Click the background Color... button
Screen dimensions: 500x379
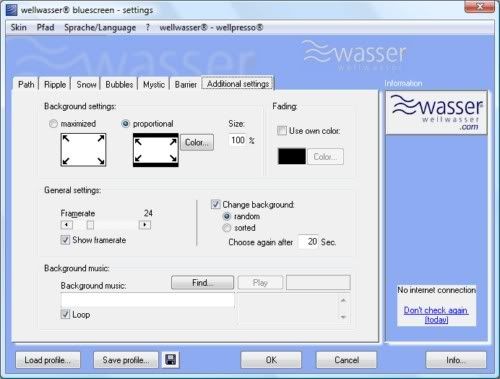(197, 142)
